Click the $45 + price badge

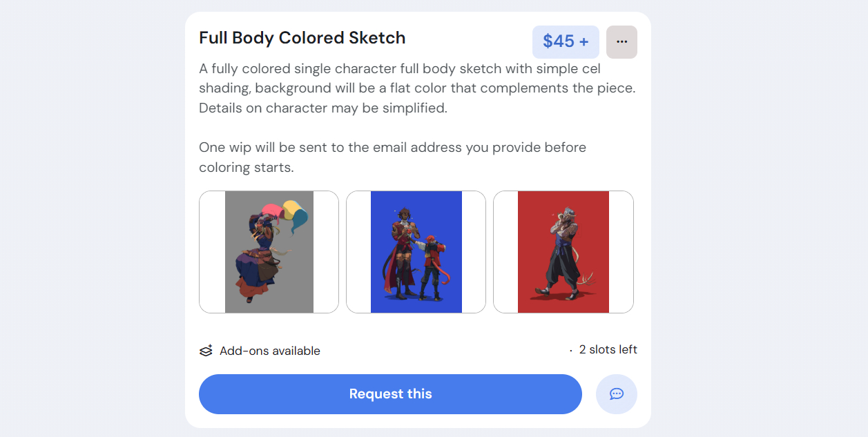pos(565,42)
